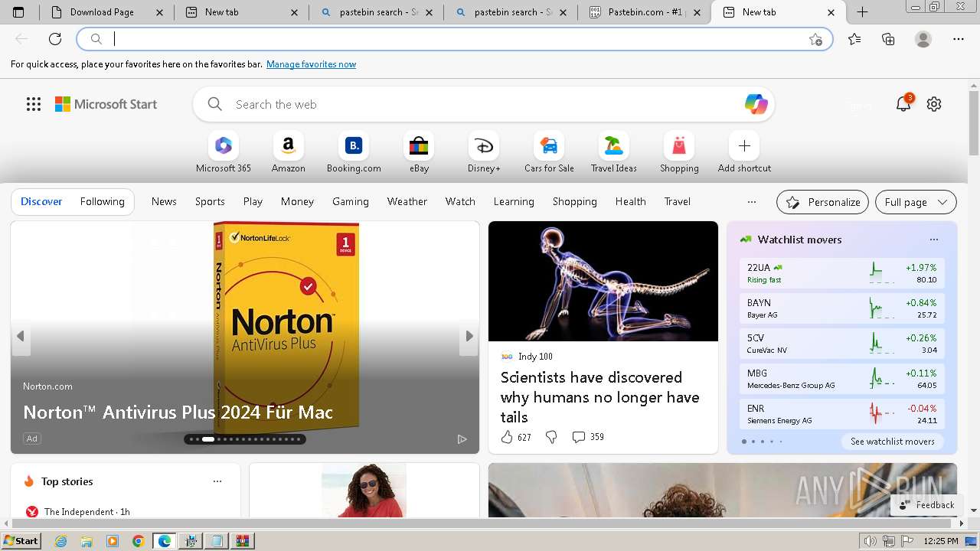Open the Disney+ shortcut

[484, 152]
